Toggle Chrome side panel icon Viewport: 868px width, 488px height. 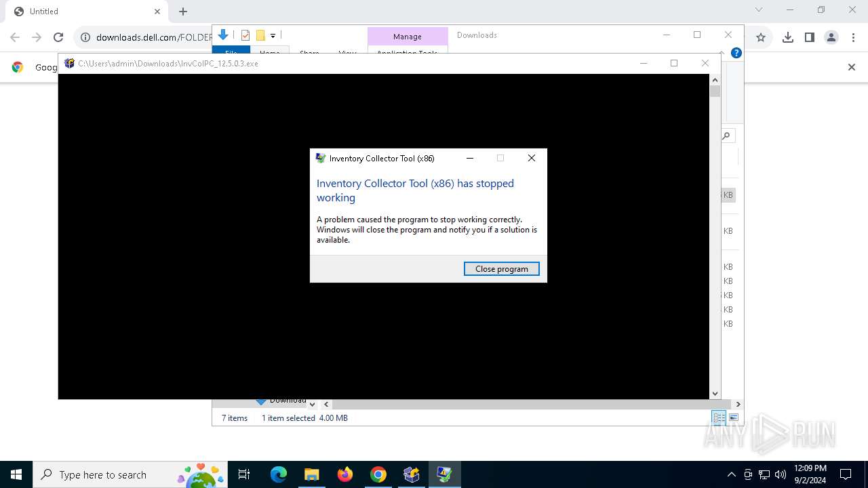[x=809, y=37]
